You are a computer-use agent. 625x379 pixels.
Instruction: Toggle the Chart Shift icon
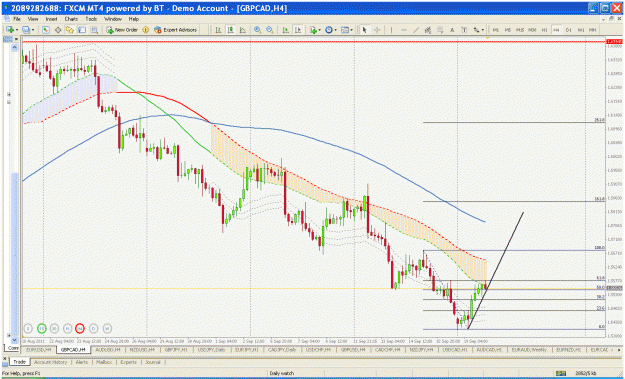(x=298, y=30)
